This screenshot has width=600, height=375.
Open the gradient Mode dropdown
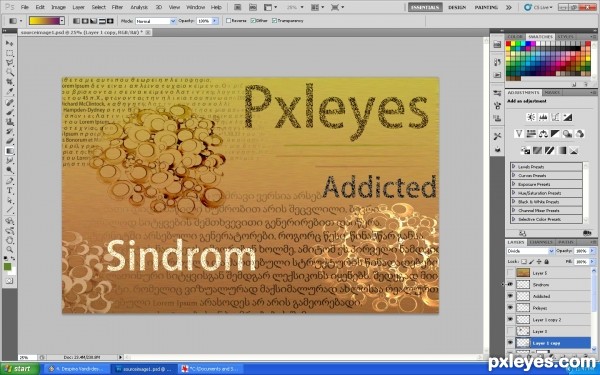(x=156, y=21)
